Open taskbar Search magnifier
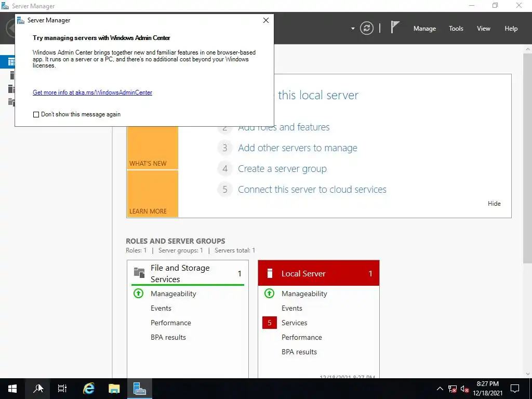 37,389
